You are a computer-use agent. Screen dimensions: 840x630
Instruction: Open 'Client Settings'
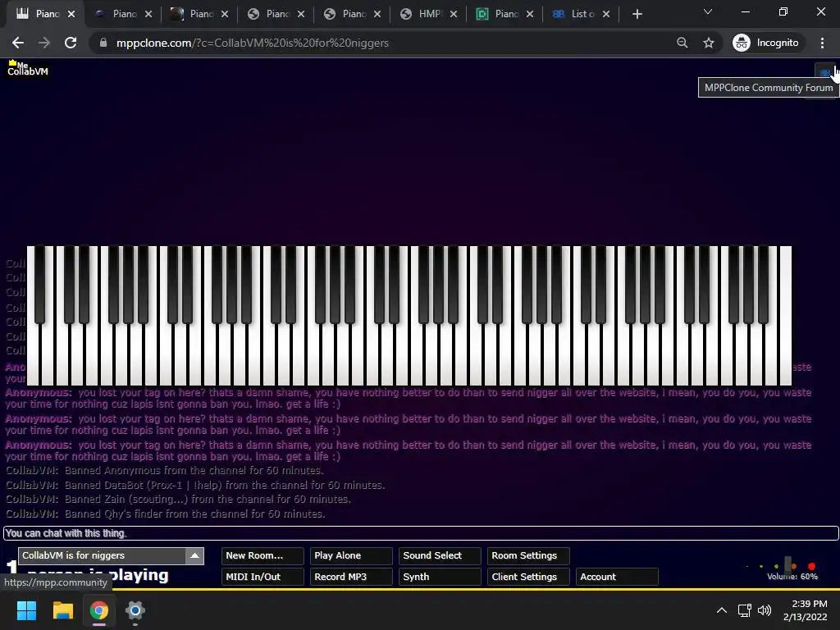(x=528, y=577)
